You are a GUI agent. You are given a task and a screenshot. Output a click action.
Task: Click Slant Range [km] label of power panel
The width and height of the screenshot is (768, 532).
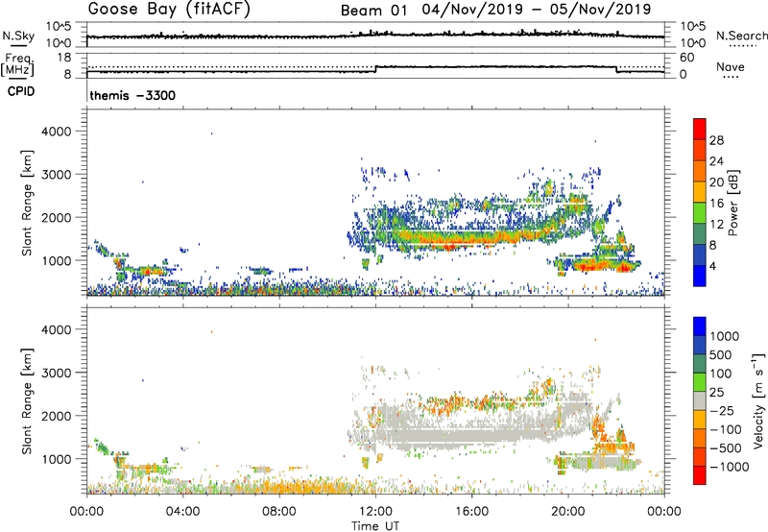click(27, 203)
